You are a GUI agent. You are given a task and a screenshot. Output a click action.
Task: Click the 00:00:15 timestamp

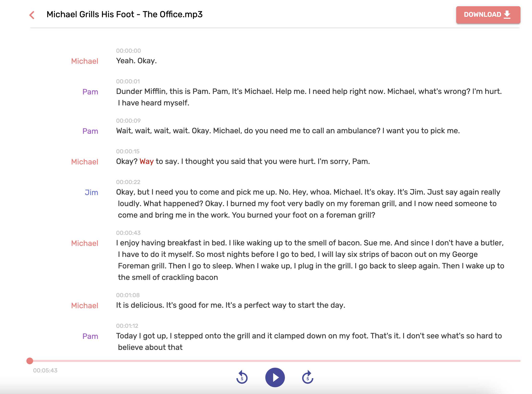[128, 151]
